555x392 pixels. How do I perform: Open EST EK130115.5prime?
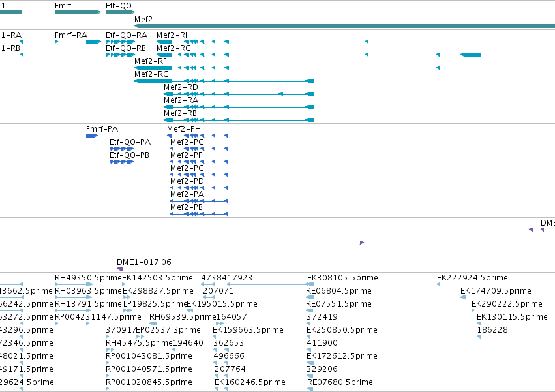(512, 317)
